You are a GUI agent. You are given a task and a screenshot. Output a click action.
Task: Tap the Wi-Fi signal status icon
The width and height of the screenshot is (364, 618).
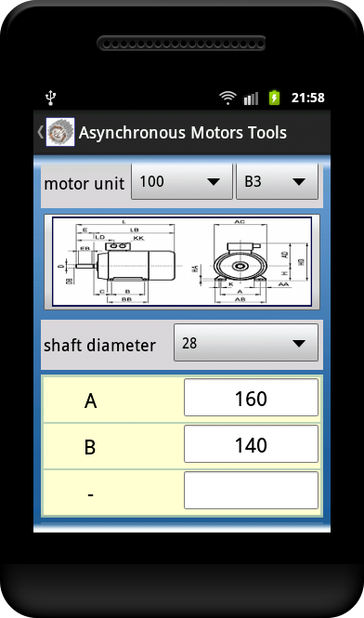[227, 98]
